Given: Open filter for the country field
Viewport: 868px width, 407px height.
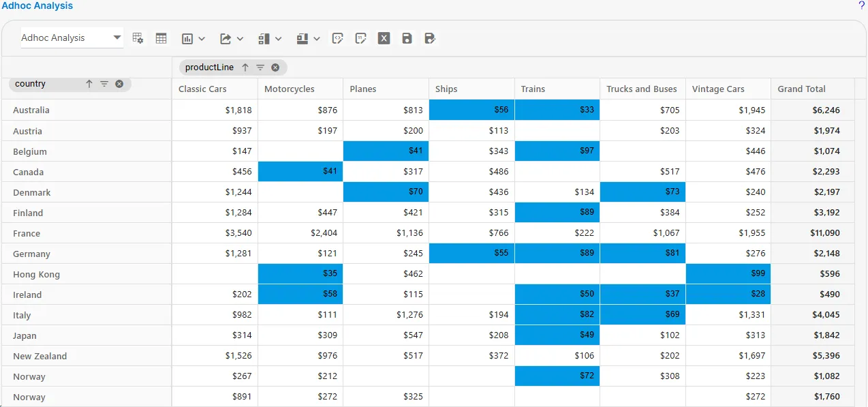Looking at the screenshot, I should point(104,84).
